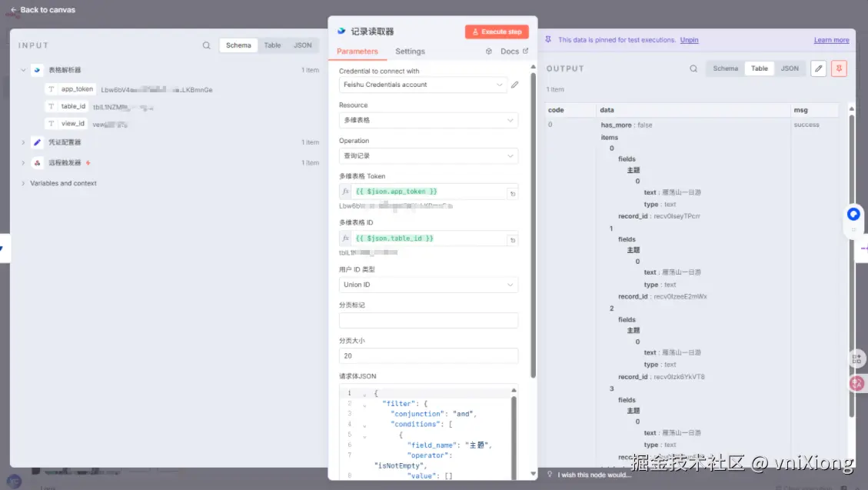868x490 pixels.
Task: Click the search icon in OUTPUT panel
Action: pos(693,68)
